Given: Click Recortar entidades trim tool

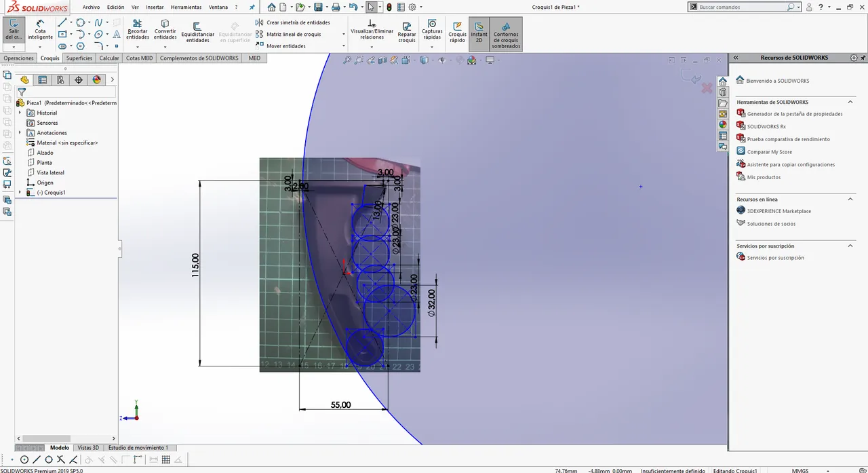Looking at the screenshot, I should coord(137,30).
